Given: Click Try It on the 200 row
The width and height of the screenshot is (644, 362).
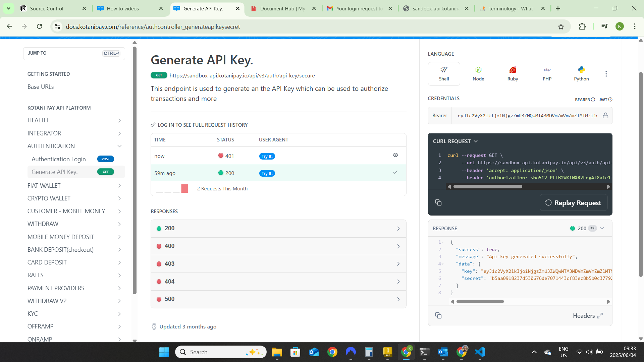Looking at the screenshot, I should click(x=267, y=173).
